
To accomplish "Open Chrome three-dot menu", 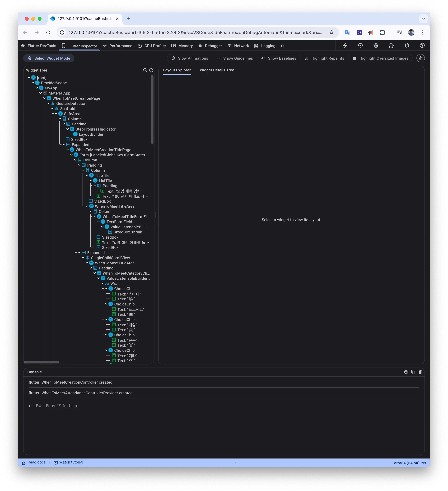I will point(423,32).
